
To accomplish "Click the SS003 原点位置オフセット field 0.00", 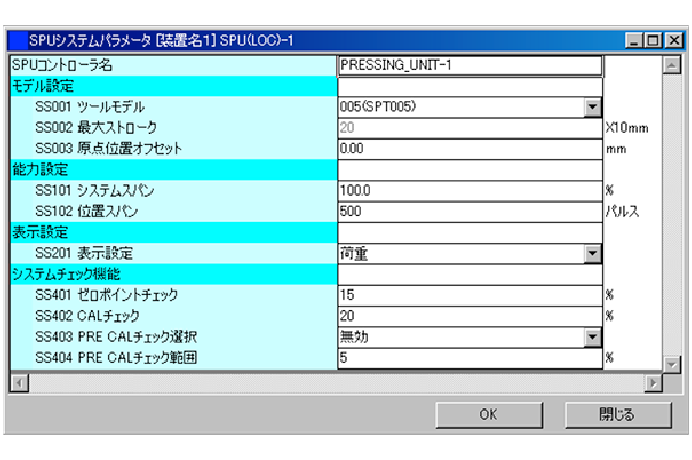I will tap(470, 149).
